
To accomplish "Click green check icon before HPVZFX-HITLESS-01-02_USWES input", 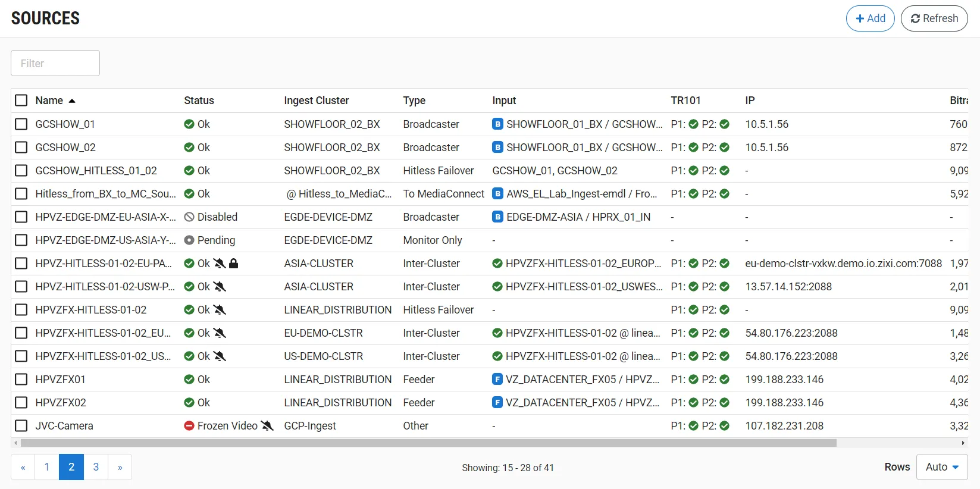I will coord(497,287).
